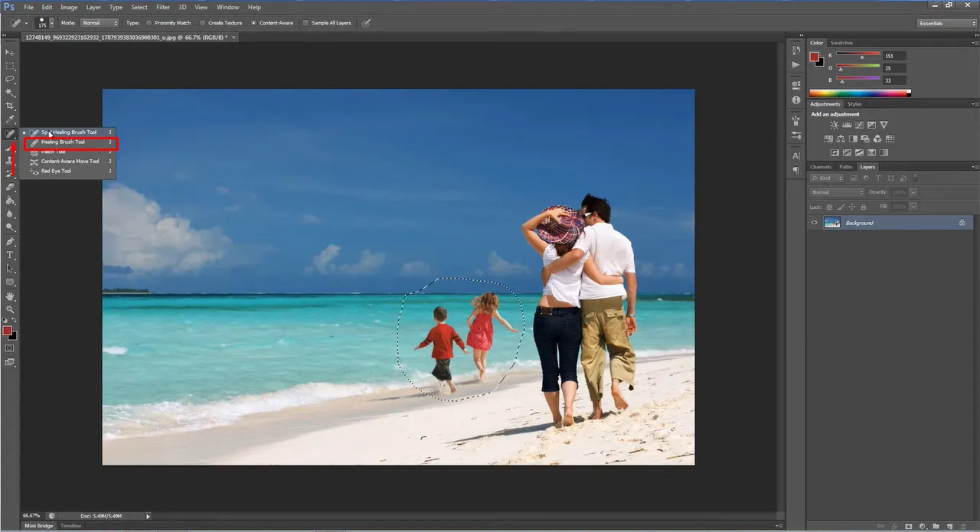Screen dimensions: 980x532
Task: Open the Mode dropdown in options bar
Action: click(x=100, y=23)
